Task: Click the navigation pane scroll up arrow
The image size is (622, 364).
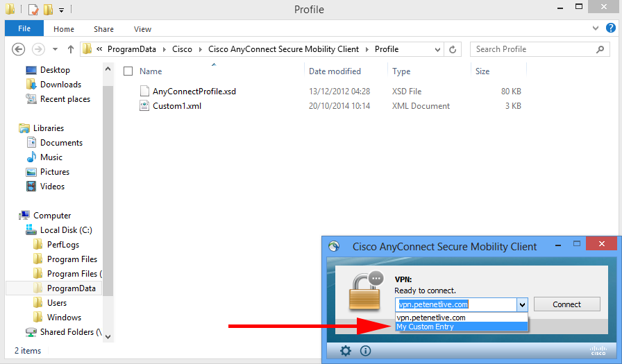Action: tap(108, 69)
